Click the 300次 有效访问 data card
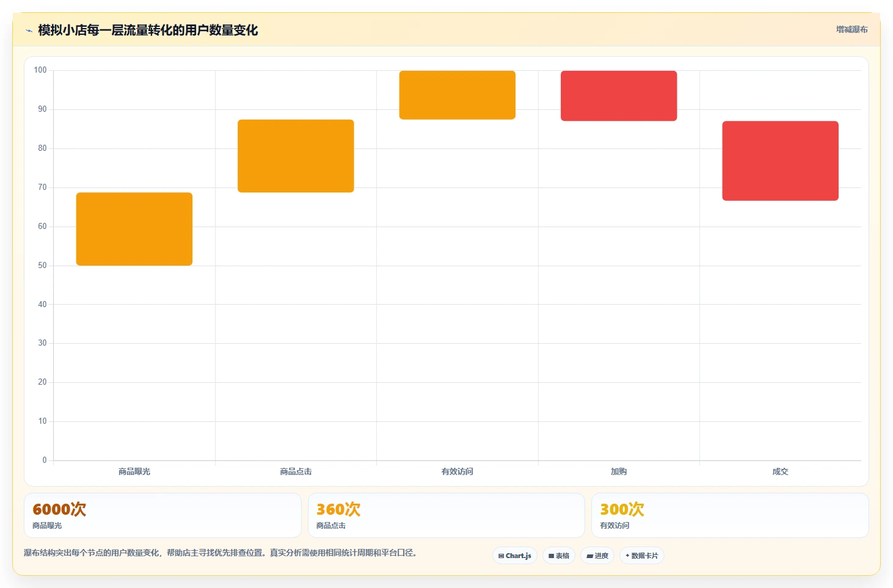This screenshot has width=893, height=588. [730, 515]
